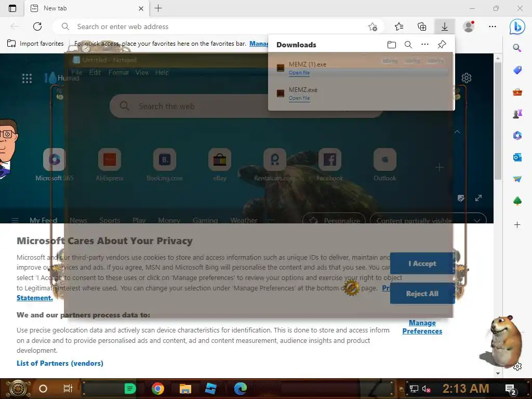Image resolution: width=532 pixels, height=399 pixels.
Task: Open the Microsoft 365 quick link
Action: [54, 165]
